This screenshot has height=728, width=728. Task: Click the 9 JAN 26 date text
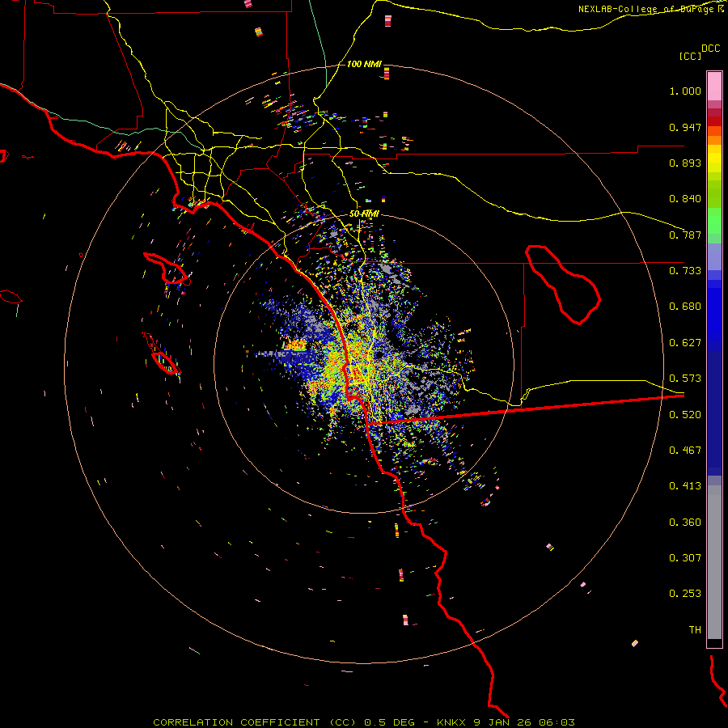click(x=502, y=722)
